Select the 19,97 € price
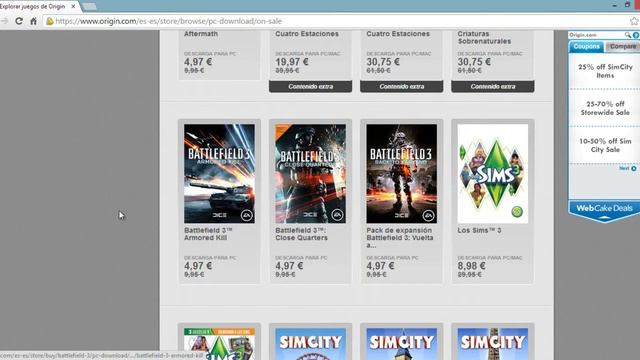Image resolution: width=640 pixels, height=360 pixels. (292, 62)
